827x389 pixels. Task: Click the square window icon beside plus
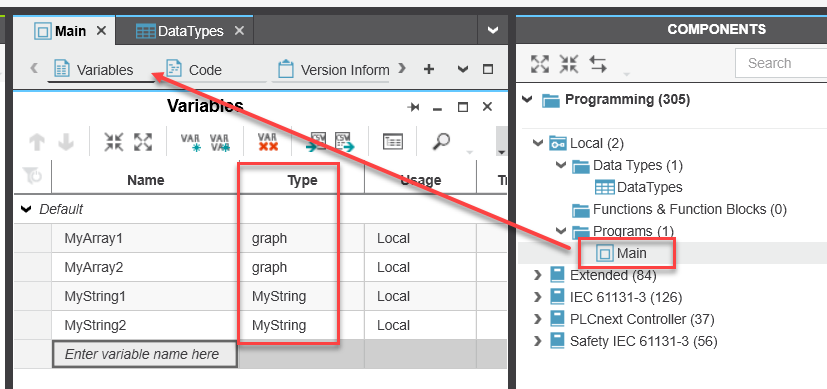pyautogui.click(x=488, y=69)
